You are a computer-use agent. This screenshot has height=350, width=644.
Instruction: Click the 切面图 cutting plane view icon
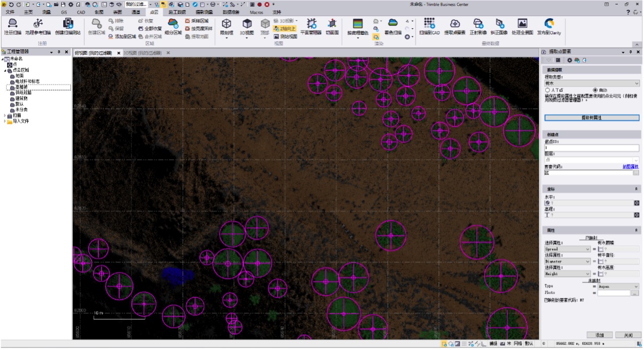332,23
